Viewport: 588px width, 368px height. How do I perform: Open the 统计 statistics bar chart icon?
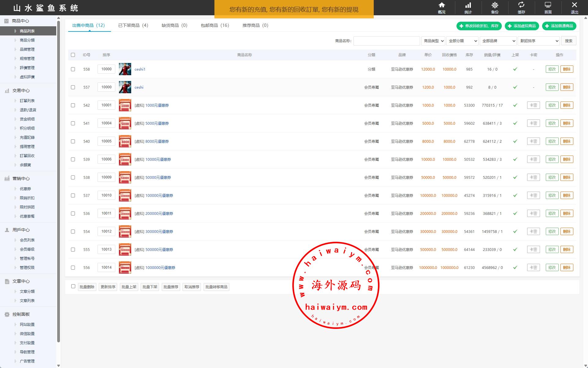click(x=468, y=5)
